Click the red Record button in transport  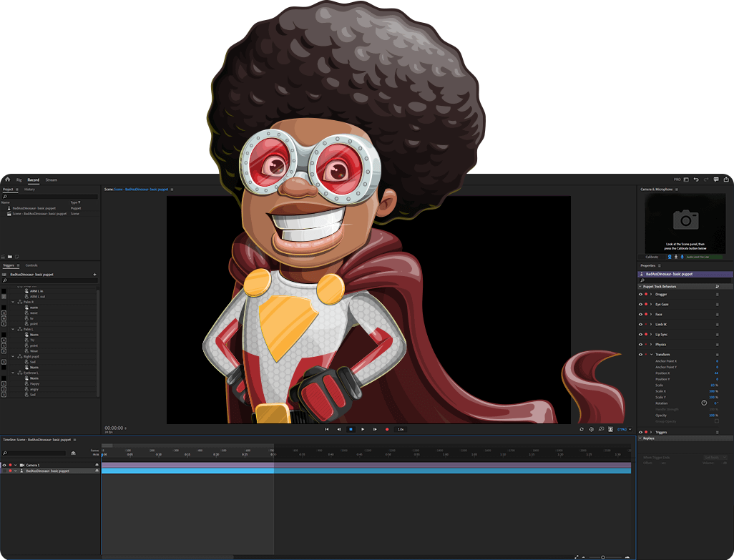pyautogui.click(x=387, y=429)
